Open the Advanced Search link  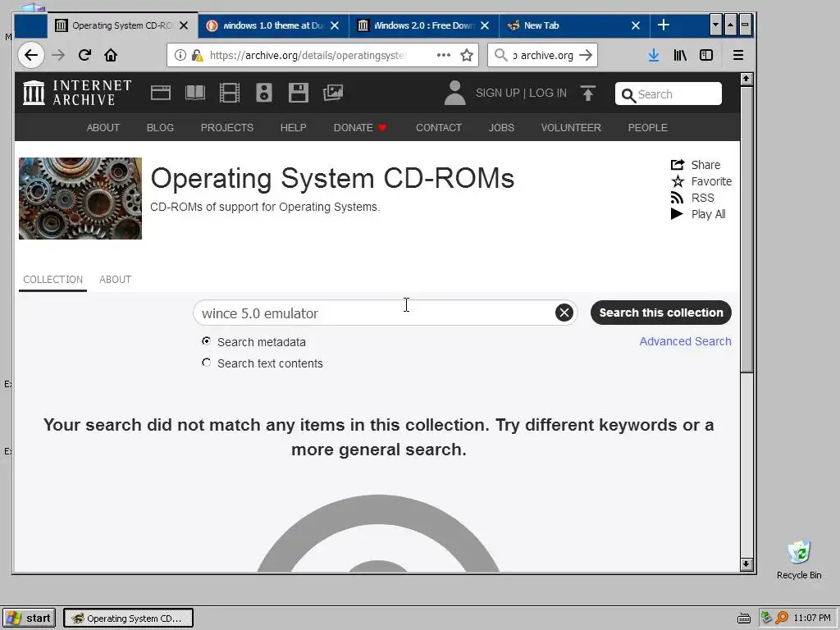pos(685,341)
